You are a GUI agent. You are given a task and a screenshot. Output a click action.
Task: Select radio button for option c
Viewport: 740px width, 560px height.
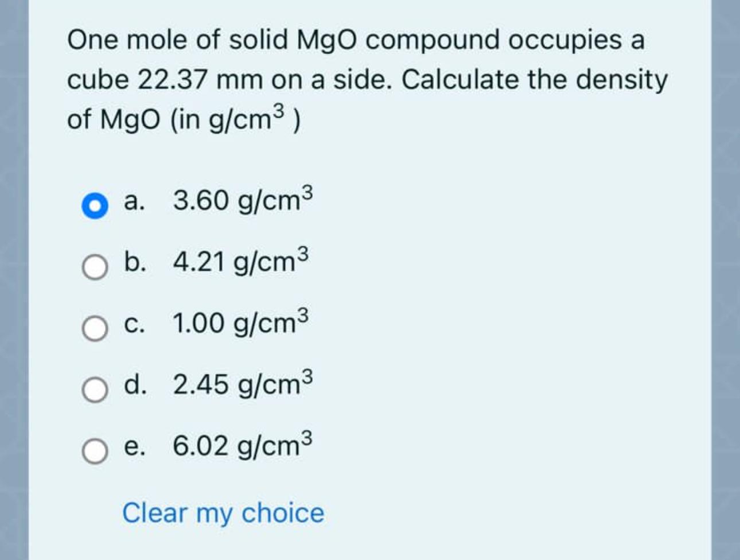95,328
